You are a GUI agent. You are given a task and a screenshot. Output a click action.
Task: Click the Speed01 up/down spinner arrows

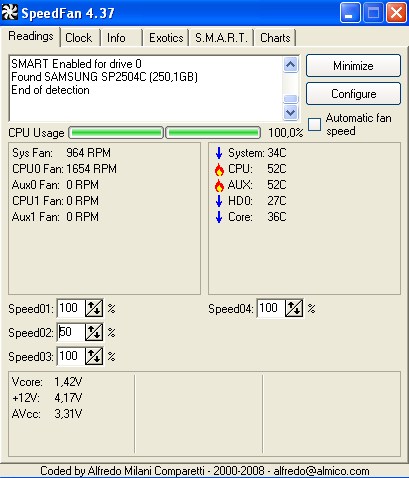coord(94,308)
